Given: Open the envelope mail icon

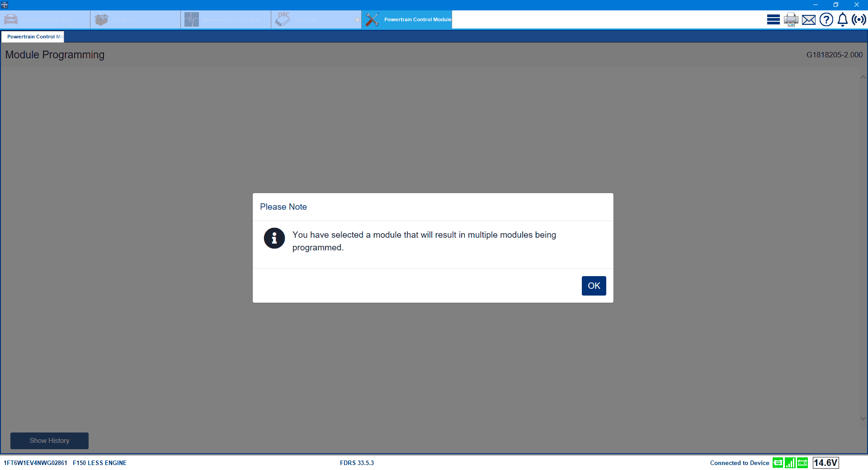Looking at the screenshot, I should pyautogui.click(x=808, y=20).
